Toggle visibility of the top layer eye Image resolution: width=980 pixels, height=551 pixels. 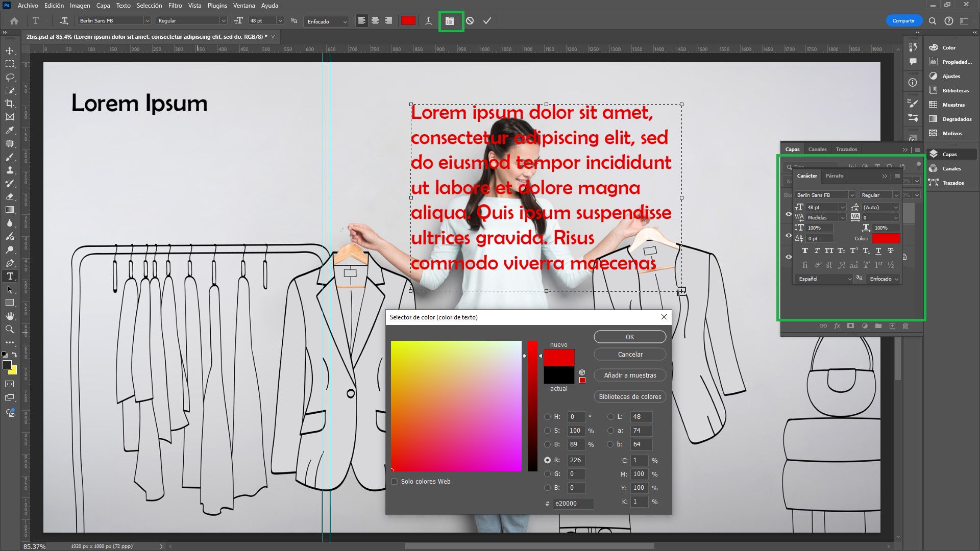pos(789,214)
